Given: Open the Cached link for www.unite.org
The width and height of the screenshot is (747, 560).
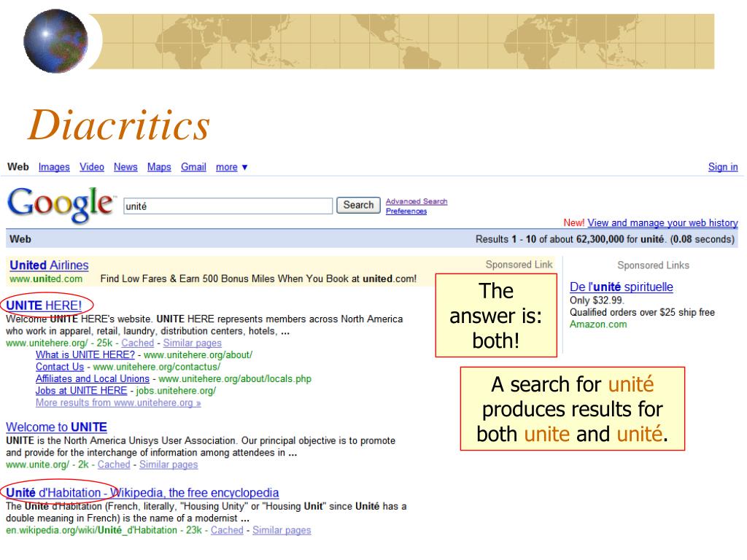Looking at the screenshot, I should [x=113, y=464].
